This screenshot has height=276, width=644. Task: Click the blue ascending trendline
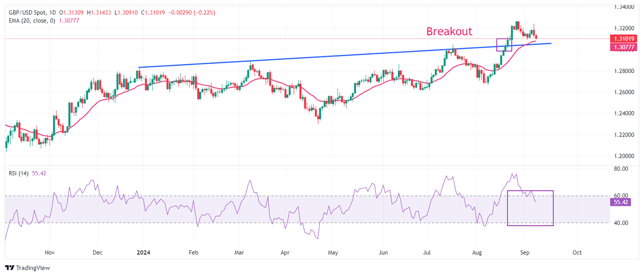point(345,55)
